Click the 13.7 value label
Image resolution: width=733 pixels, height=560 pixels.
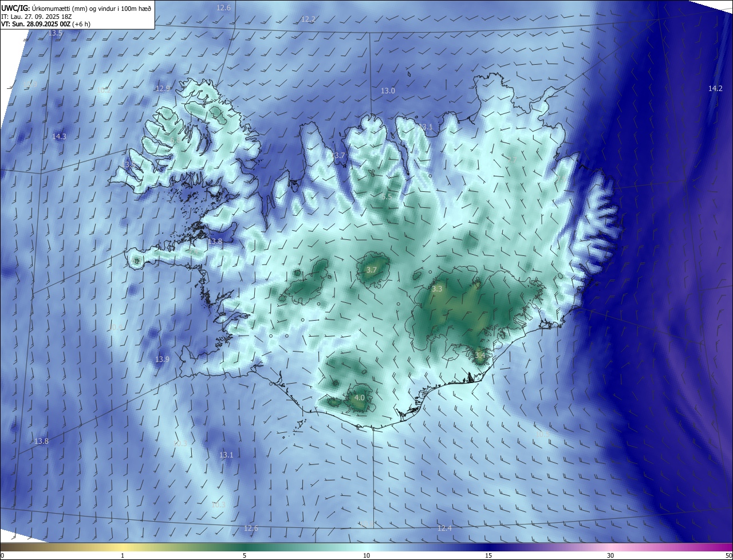pos(339,156)
